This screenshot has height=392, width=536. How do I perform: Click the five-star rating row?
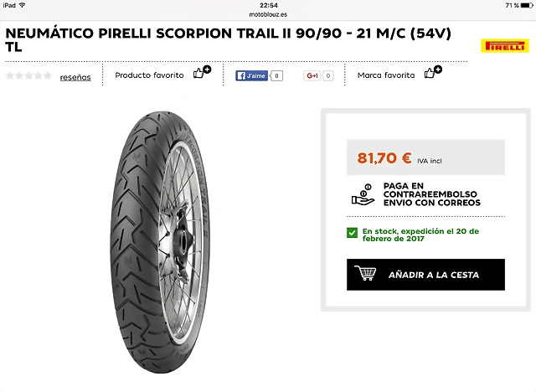pos(28,75)
